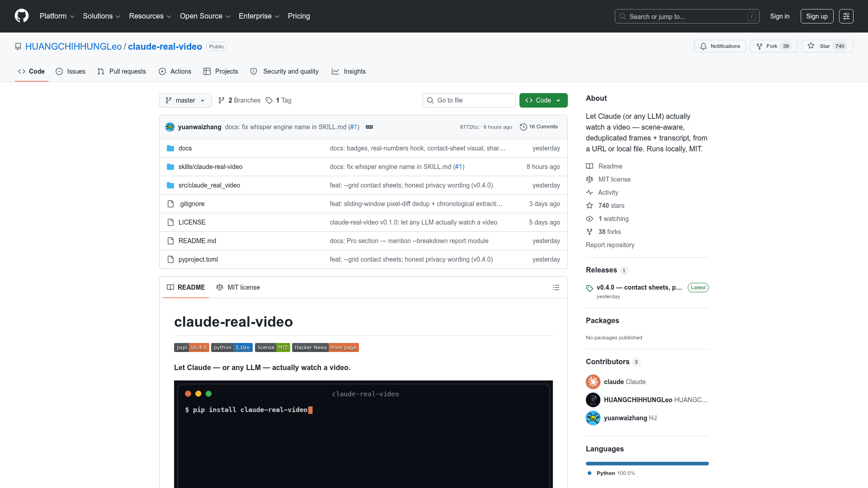
Task: Click the Python language bar
Action: [x=647, y=464]
